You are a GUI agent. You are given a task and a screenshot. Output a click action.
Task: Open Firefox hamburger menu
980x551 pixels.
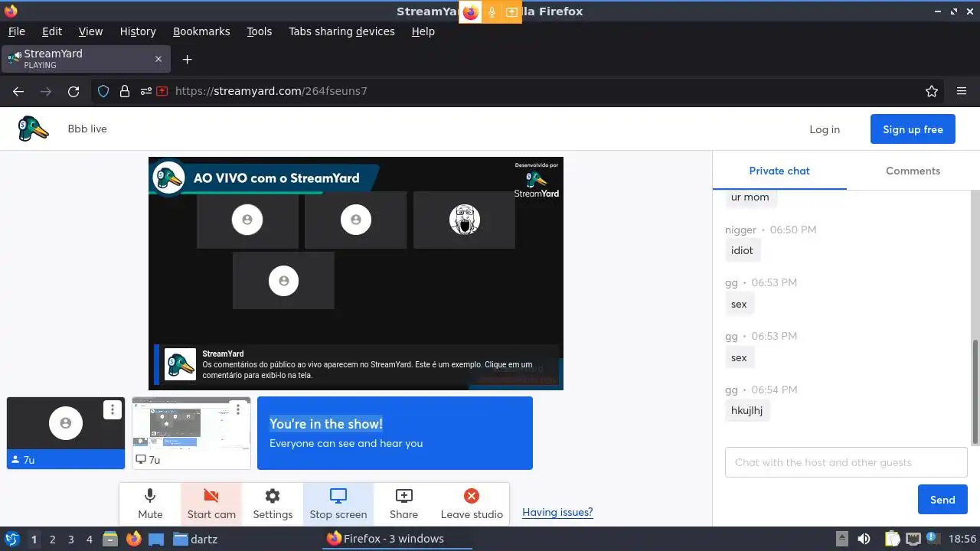point(962,91)
